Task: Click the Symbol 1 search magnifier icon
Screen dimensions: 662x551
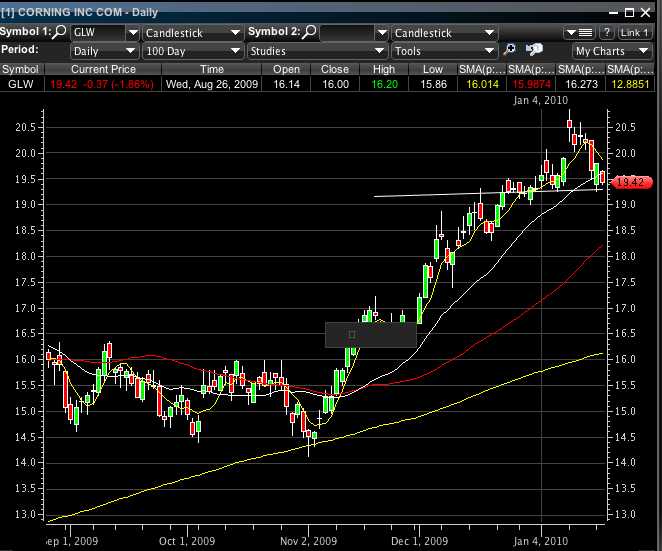Action: point(60,33)
